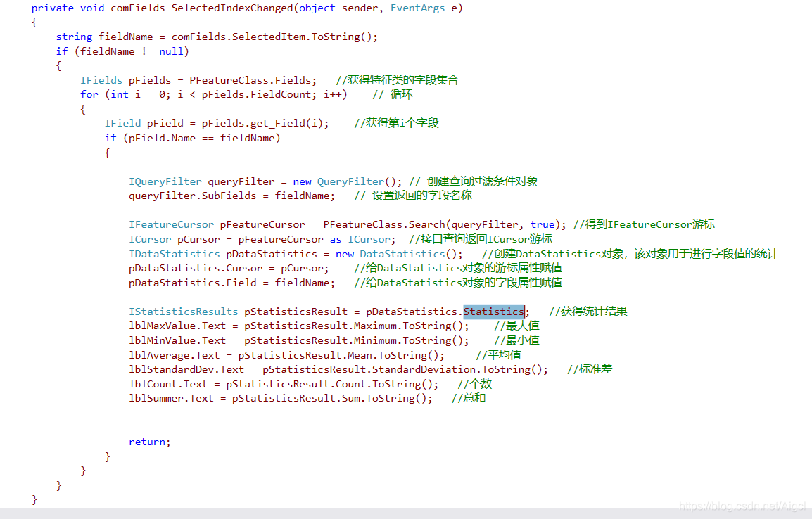Click the comment '// 循环'
The image size is (812, 519).
click(x=393, y=95)
